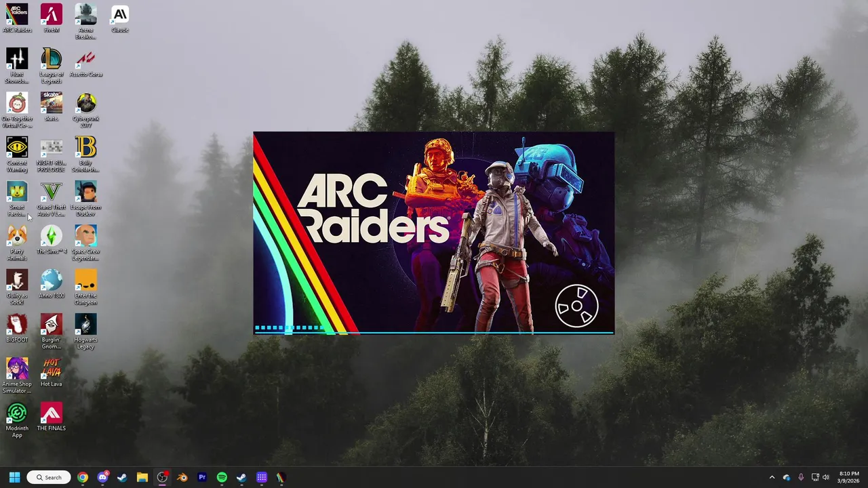Launch the Enter the Gungeon desktop shortcut
Screen dimensions: 868x488
click(x=85, y=287)
